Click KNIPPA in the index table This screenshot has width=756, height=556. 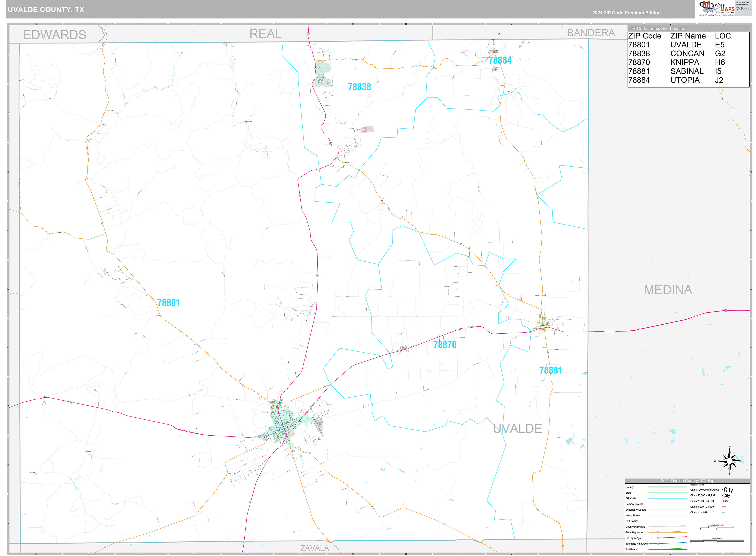[x=685, y=62]
